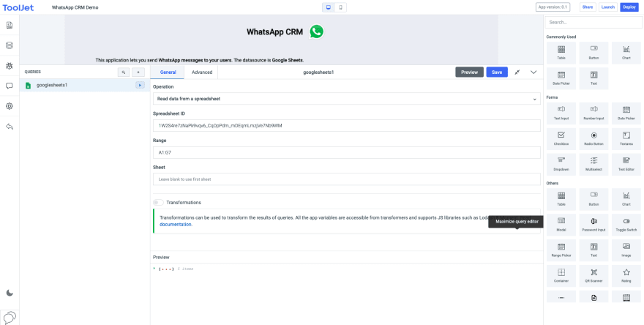Image resolution: width=644 pixels, height=325 pixels.
Task: Save the googlesheets1 query
Action: 497,72
